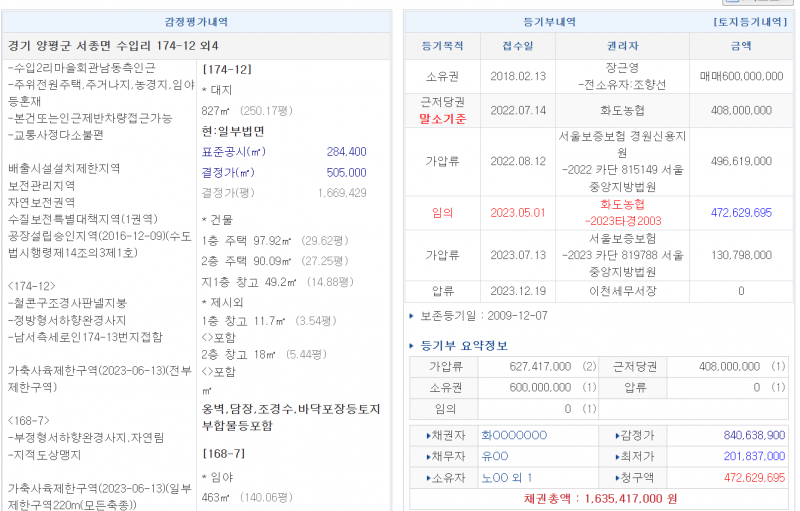
Task: Click the 감정평가내역 panel header
Action: pyautogui.click(x=196, y=21)
